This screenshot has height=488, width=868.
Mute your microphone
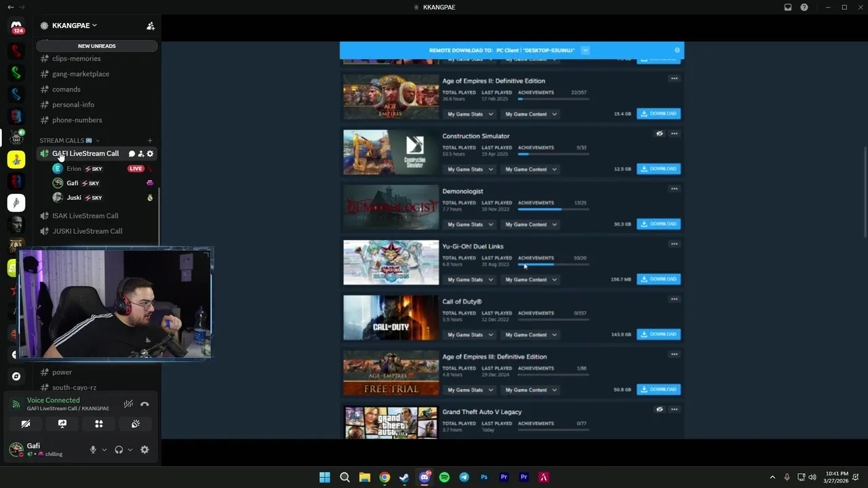tap(93, 449)
